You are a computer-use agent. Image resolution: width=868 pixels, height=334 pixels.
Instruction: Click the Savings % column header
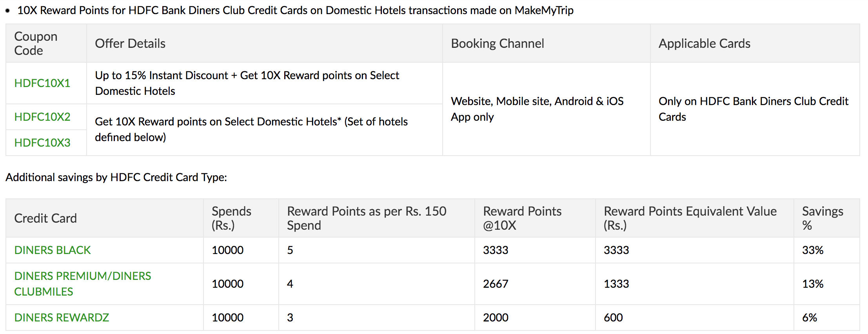click(823, 218)
